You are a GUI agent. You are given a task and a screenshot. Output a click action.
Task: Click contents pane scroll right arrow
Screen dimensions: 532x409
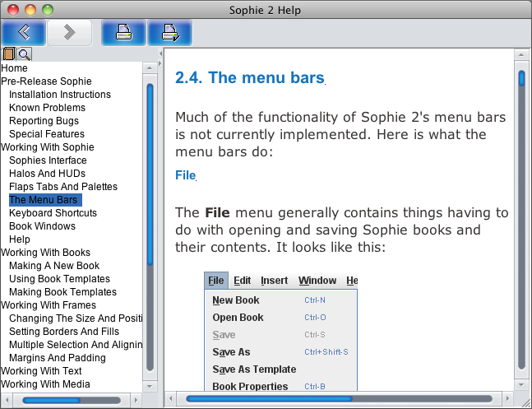pos(136,400)
